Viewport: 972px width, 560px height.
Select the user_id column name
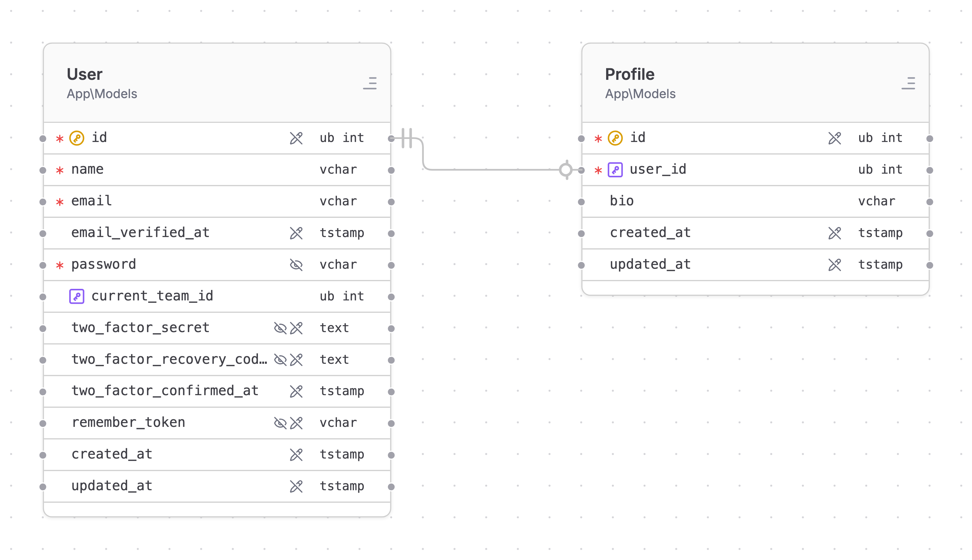click(658, 170)
